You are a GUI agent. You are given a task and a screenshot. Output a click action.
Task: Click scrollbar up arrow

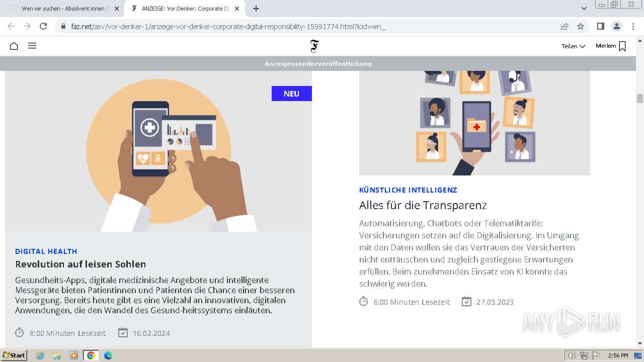point(640,41)
